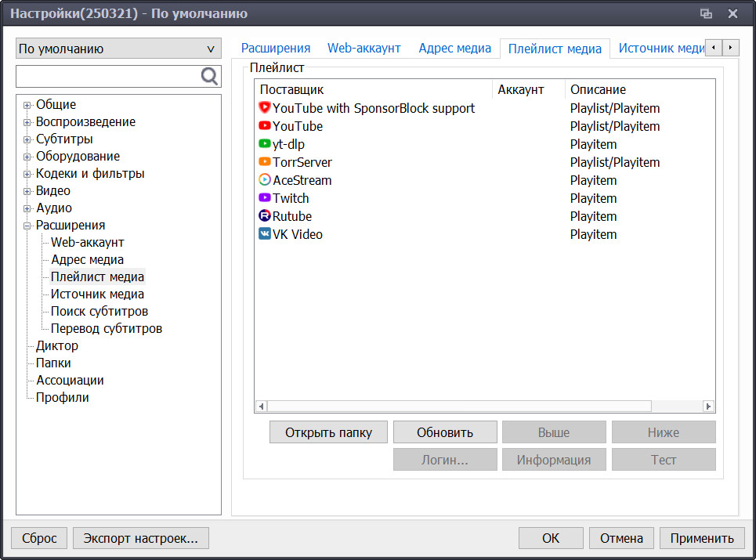This screenshot has width=756, height=560.
Task: Close the settings dialog
Action: pos(732,13)
